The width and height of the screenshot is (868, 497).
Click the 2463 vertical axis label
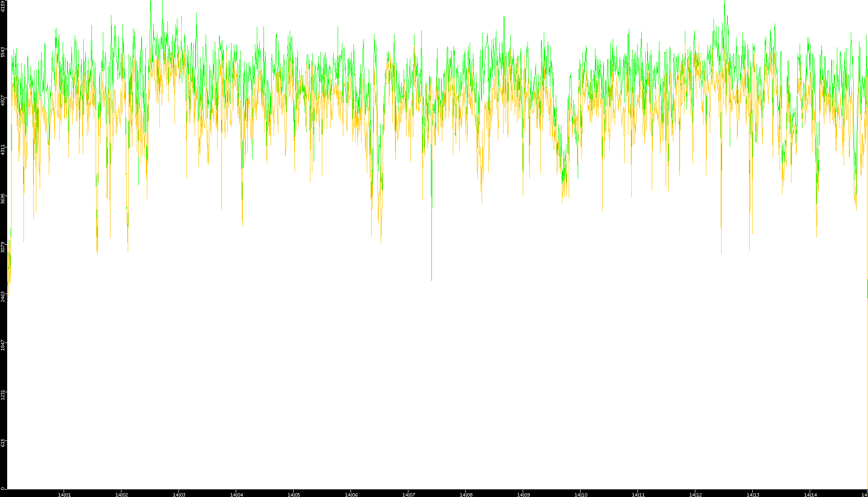(3, 296)
